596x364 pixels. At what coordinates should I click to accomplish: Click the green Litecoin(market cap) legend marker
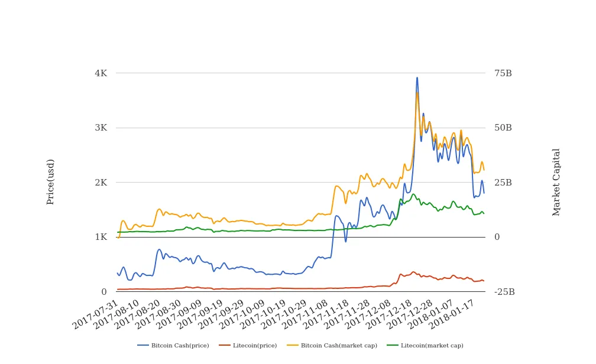click(x=392, y=345)
